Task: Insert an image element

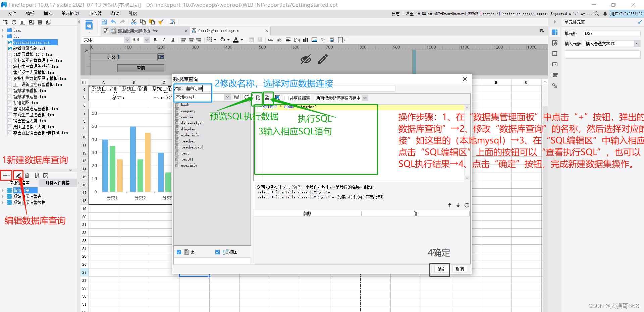Action: tap(314, 40)
